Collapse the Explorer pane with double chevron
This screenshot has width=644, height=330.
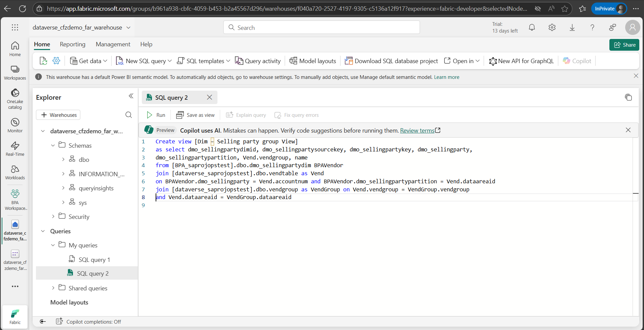click(x=131, y=96)
